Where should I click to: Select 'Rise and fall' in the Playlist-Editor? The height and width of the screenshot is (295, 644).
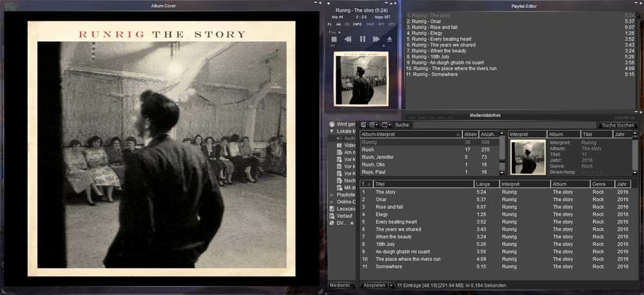point(431,27)
